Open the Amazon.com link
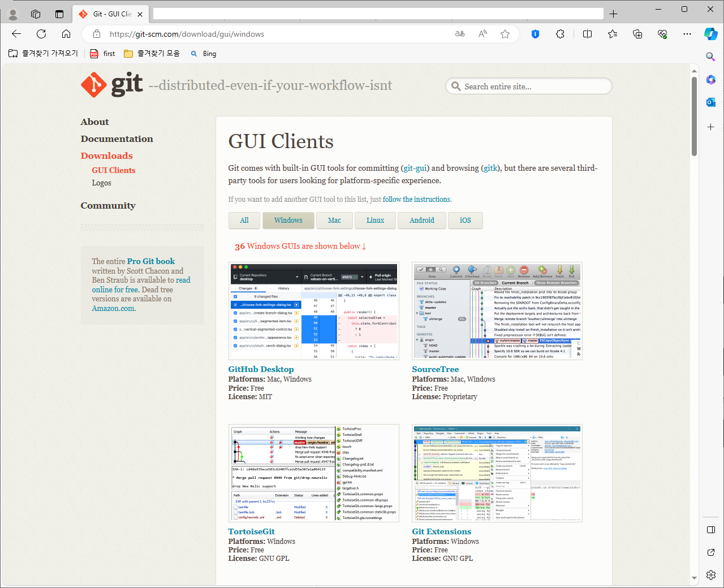 [114, 308]
